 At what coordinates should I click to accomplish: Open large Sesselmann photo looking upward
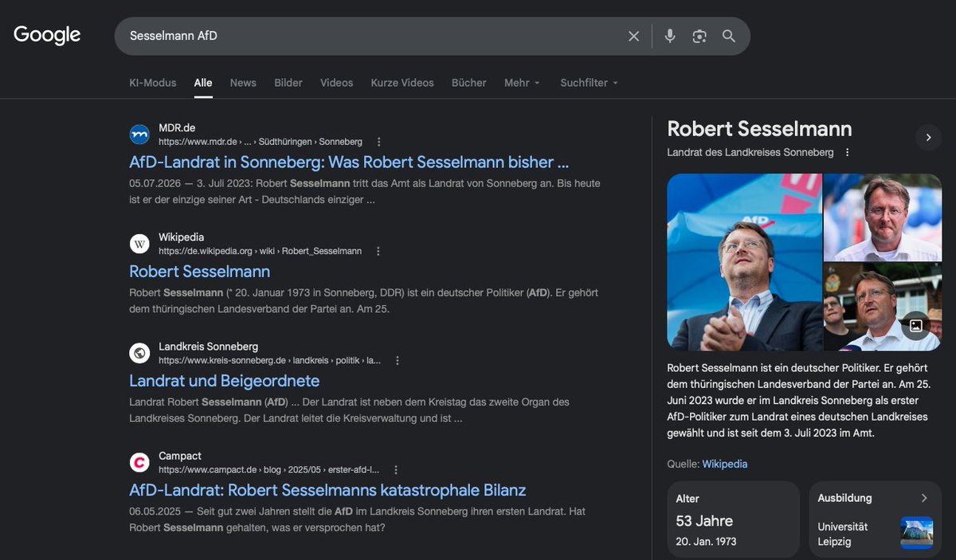click(744, 262)
